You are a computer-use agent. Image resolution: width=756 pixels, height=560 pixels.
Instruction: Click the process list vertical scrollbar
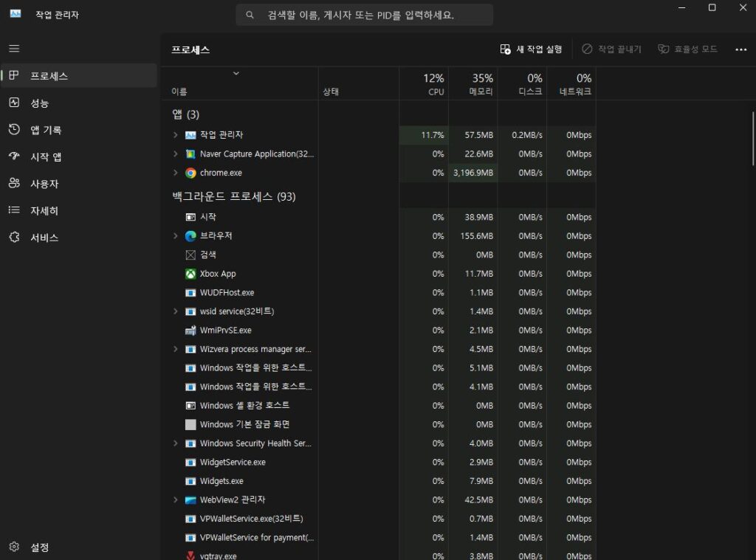coord(752,139)
